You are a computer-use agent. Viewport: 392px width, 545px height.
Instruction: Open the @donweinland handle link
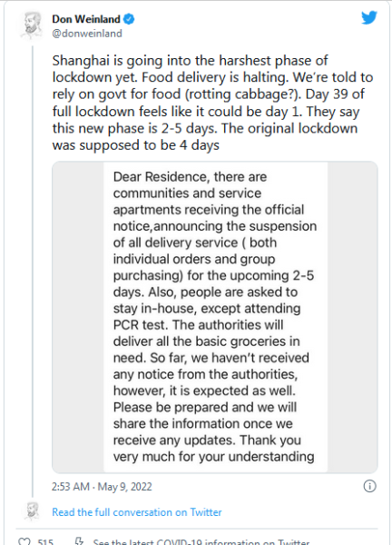click(x=87, y=34)
